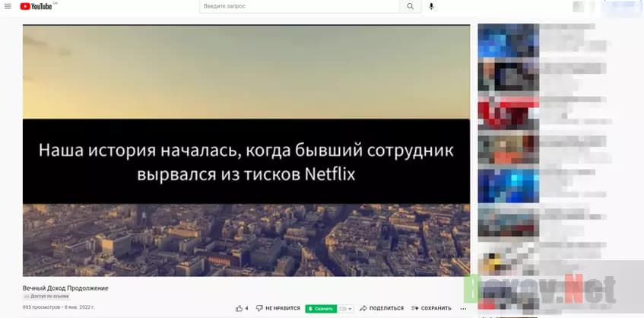
Task: Save the video with 'СОХРАНИТЬ'
Action: point(431,308)
